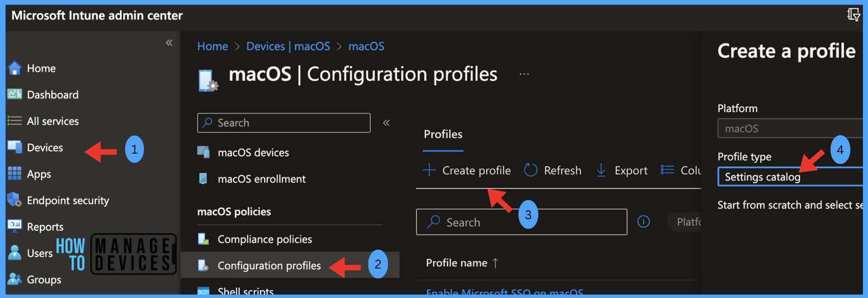The width and height of the screenshot is (868, 298).
Task: Open Endpoint security in the sidebar
Action: coord(68,201)
